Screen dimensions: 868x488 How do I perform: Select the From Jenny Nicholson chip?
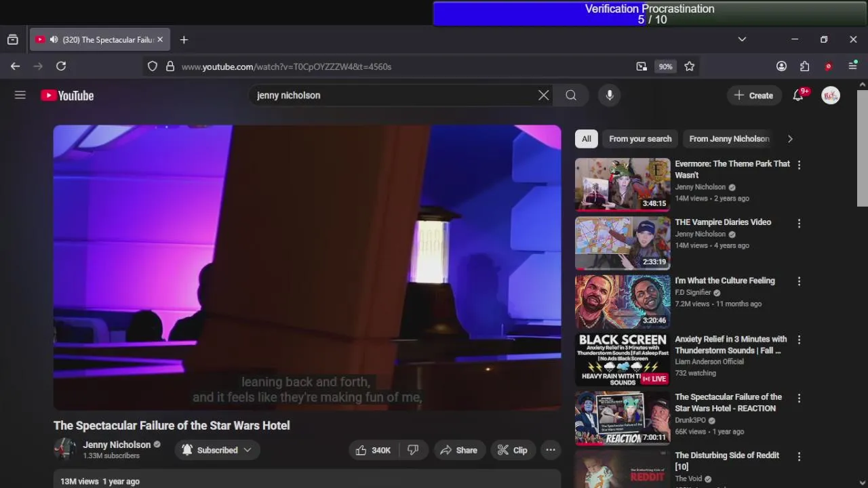click(729, 139)
